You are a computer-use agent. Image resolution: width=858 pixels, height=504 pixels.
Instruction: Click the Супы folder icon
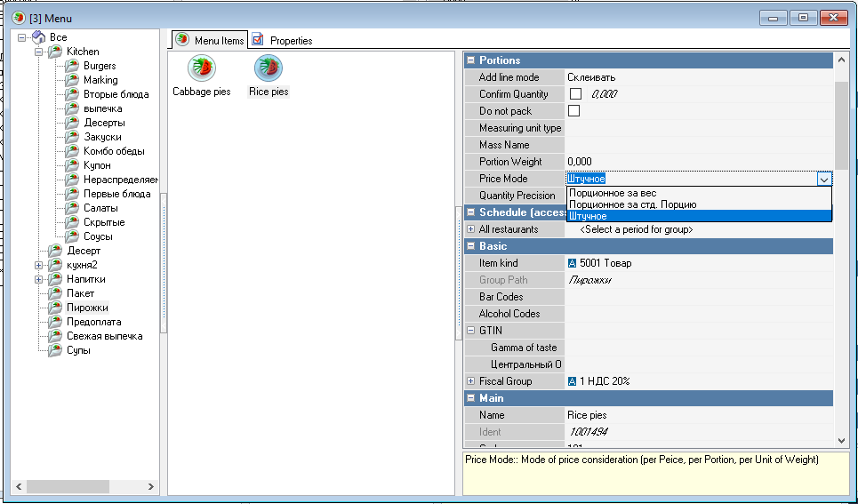click(x=55, y=350)
